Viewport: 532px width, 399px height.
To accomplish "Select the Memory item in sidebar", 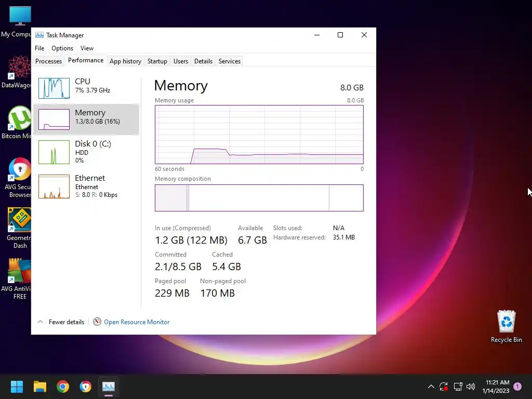I will [86, 119].
